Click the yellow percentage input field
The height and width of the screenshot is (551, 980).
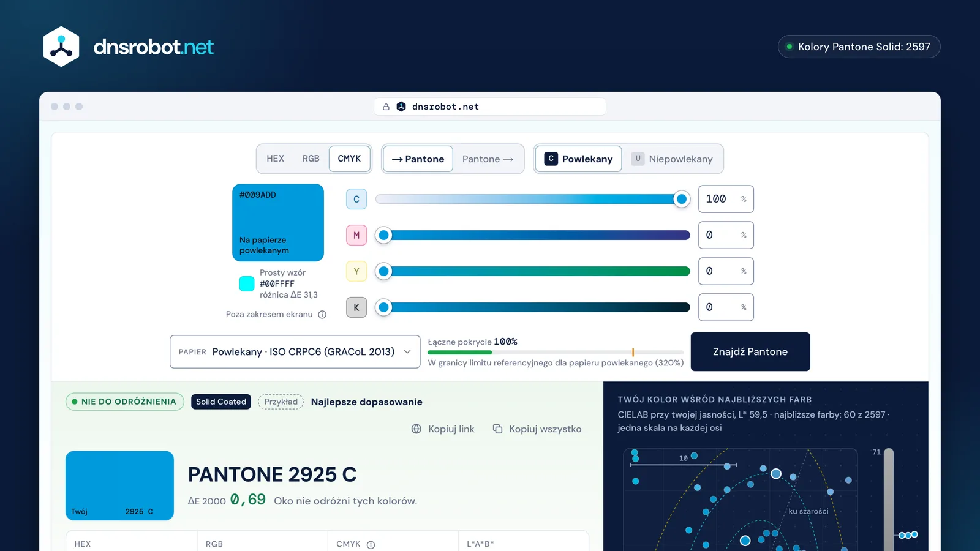[x=726, y=271]
